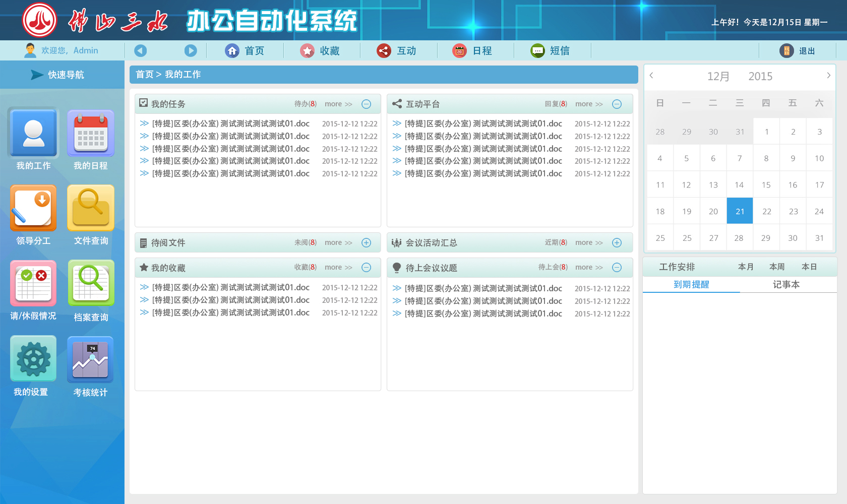Open the 我的工作 sidebar icon
847x504 pixels.
[33, 134]
